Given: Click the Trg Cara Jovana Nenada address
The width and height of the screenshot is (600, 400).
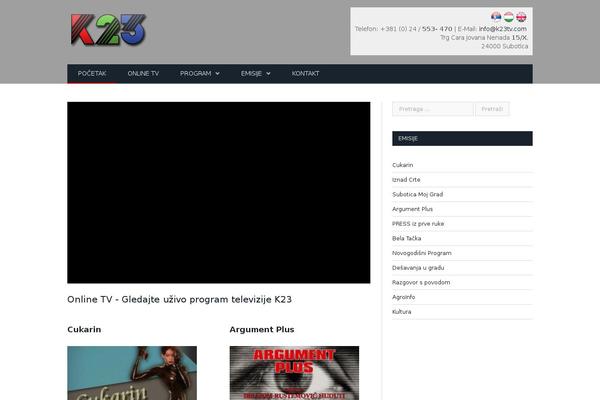Looking at the screenshot, I should coord(484,38).
